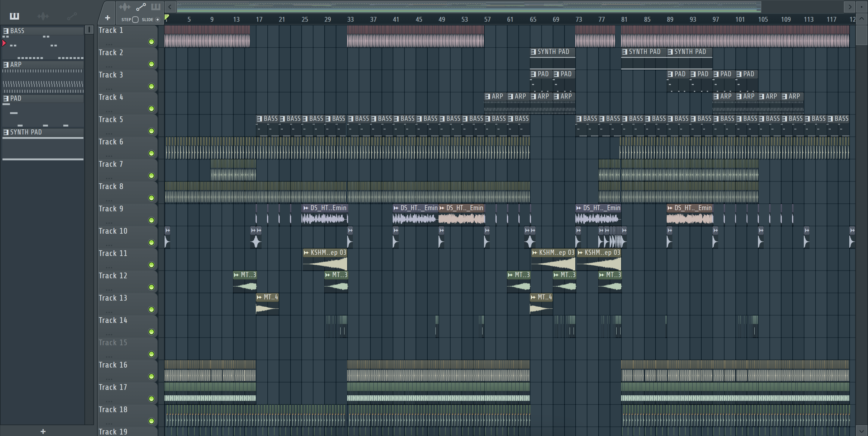Click the picker panel scrollbar handle
The width and height of the screenshot is (868, 436).
[x=89, y=30]
